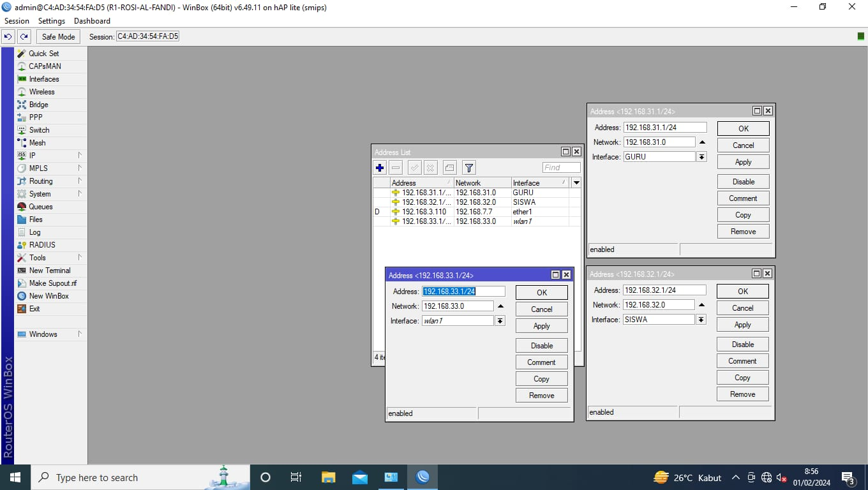Toggle Safe Mode button
Viewport: 868px width, 490px height.
pos(58,37)
